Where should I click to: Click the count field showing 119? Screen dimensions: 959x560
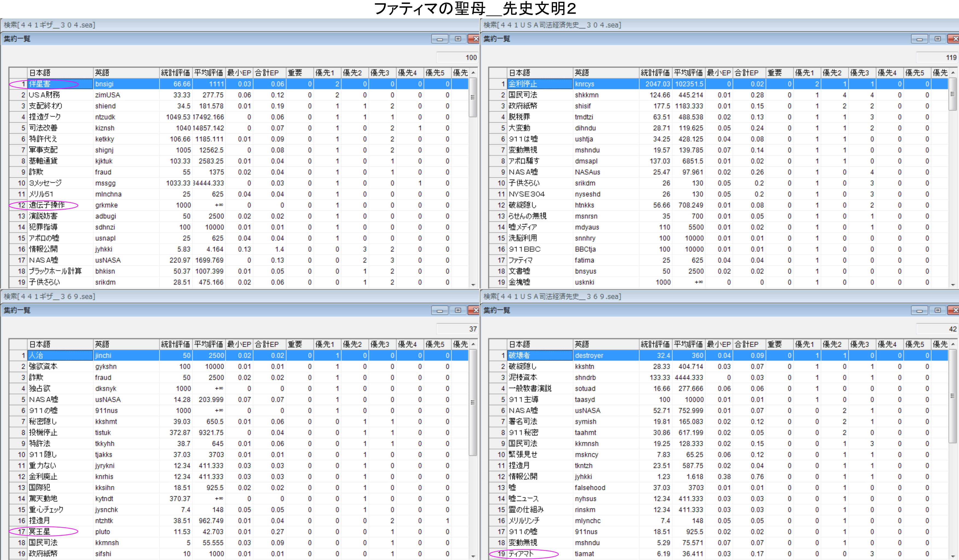[x=937, y=57]
